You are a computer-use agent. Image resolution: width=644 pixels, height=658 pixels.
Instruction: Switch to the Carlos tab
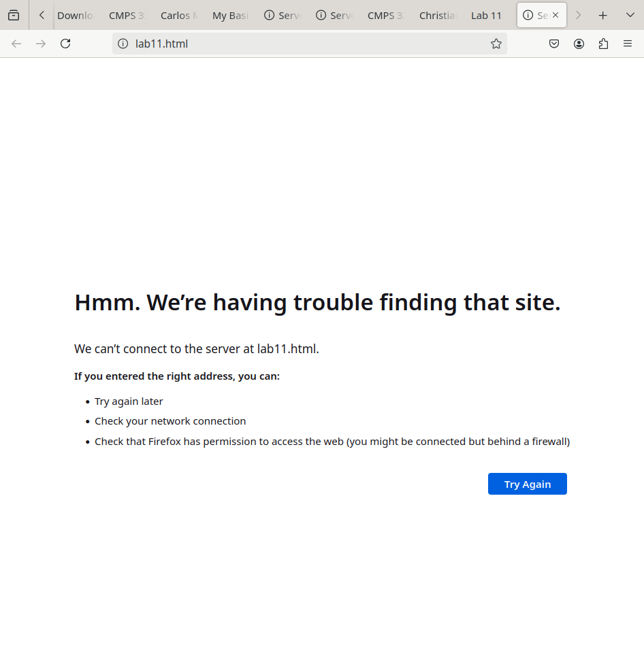tap(180, 16)
